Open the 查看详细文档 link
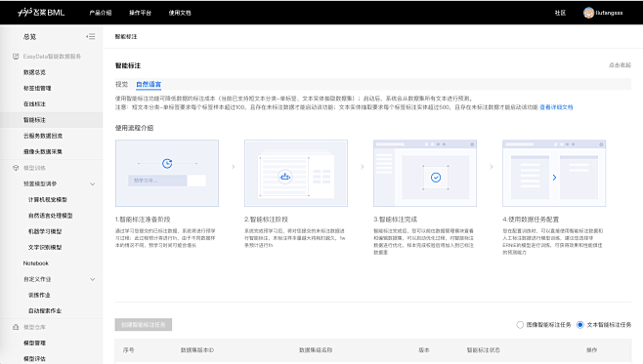The image size is (643, 364). click(x=556, y=107)
